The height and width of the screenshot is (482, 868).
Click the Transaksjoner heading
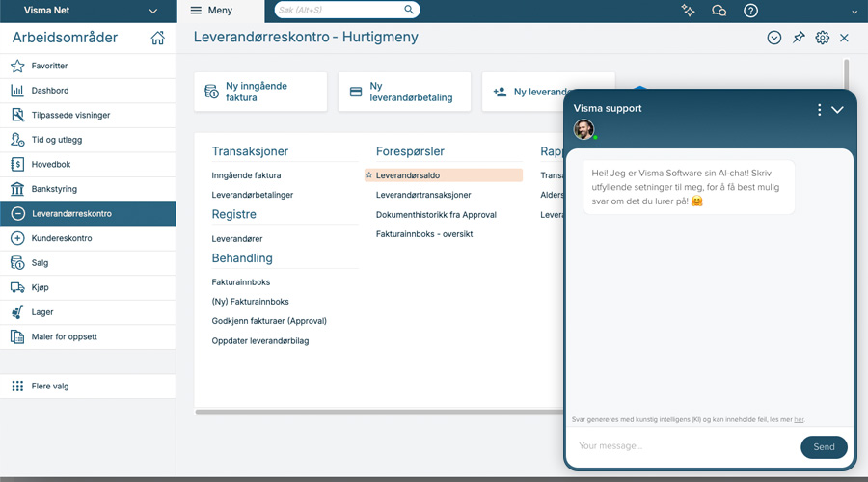(x=250, y=151)
